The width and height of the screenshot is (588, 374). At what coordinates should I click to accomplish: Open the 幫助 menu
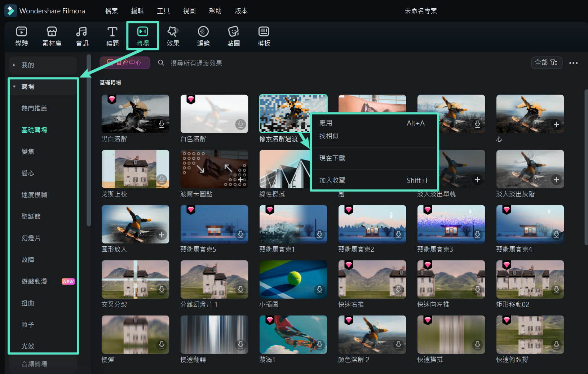pos(215,11)
